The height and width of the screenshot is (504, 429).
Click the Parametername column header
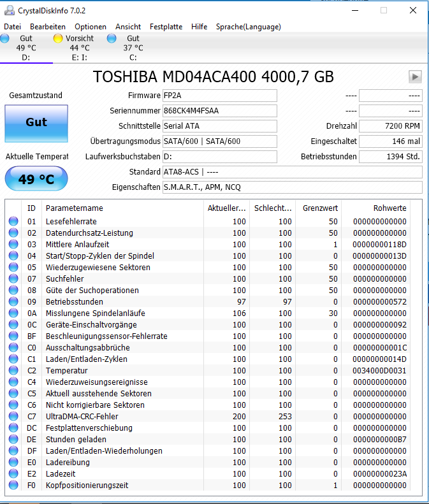click(122, 208)
